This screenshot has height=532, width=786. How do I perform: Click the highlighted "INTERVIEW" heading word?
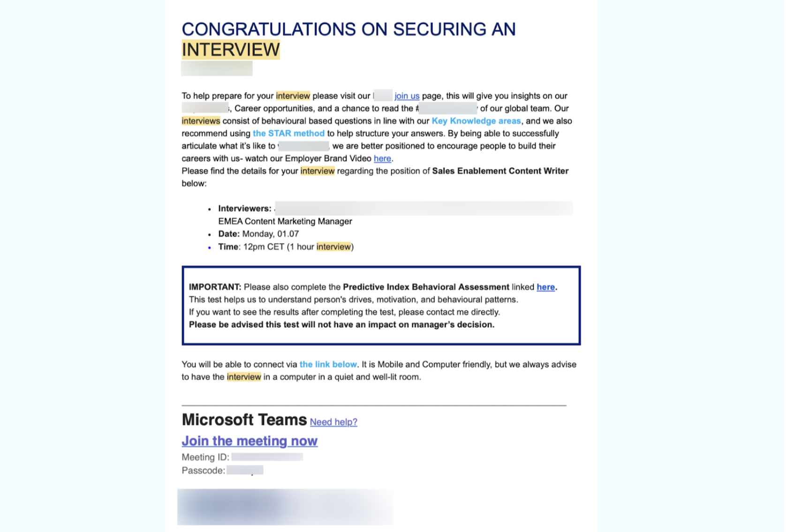coord(231,50)
